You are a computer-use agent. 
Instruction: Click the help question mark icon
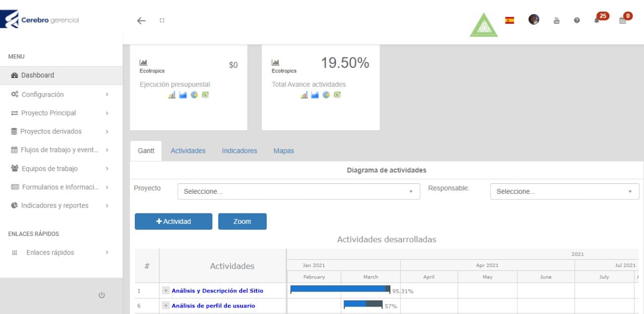coord(577,20)
